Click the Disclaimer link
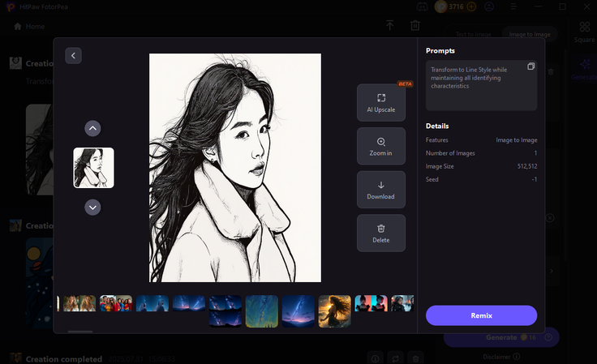 (496, 357)
